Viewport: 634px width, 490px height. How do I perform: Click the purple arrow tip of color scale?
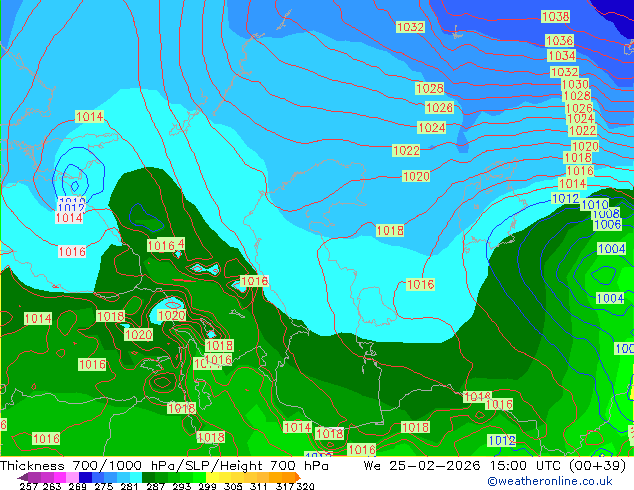pyautogui.click(x=23, y=477)
